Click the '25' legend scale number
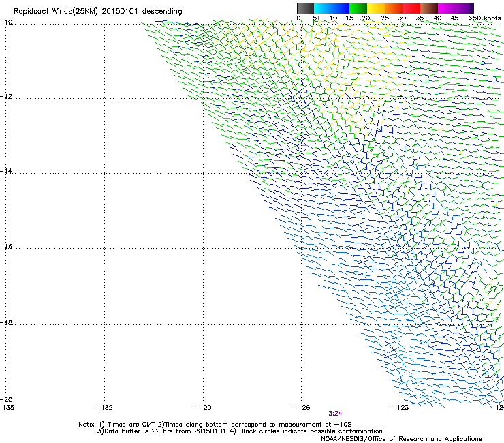This screenshot has width=504, height=443. tap(385, 18)
